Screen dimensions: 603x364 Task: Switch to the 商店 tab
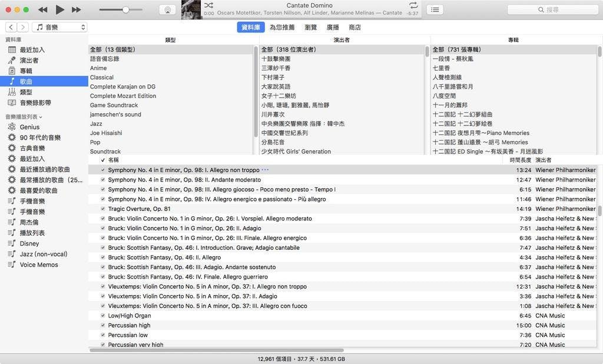pos(354,27)
